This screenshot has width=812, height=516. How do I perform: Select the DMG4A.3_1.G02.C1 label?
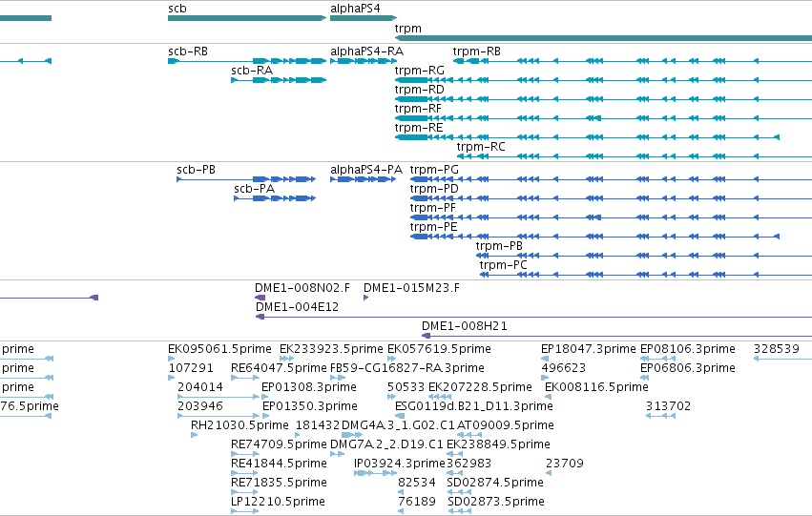point(398,426)
